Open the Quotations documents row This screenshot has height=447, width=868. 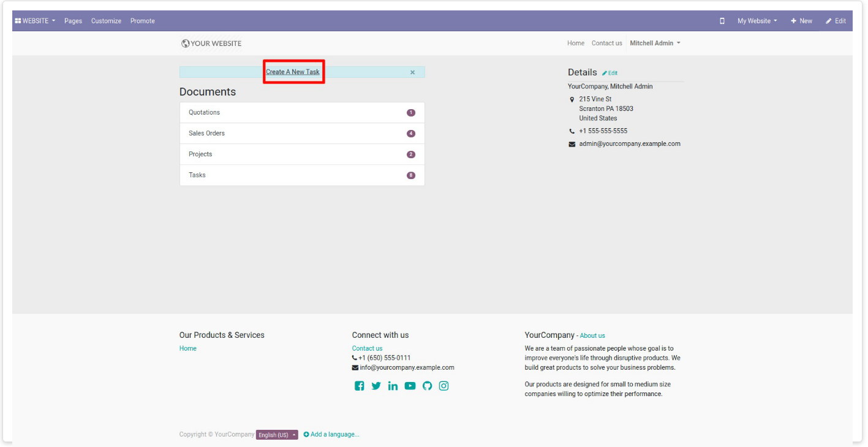tap(302, 113)
